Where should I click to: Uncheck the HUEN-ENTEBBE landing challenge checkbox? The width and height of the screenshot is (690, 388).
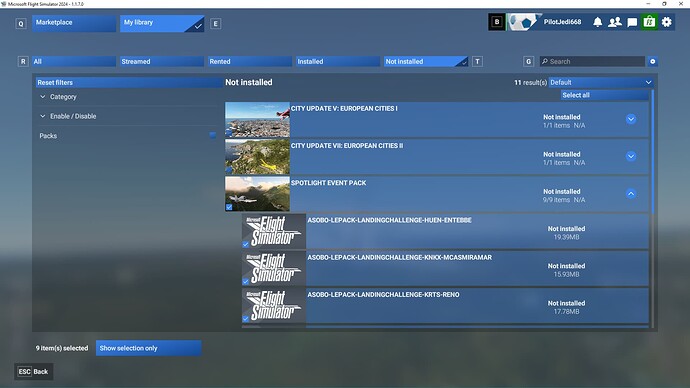(x=246, y=244)
